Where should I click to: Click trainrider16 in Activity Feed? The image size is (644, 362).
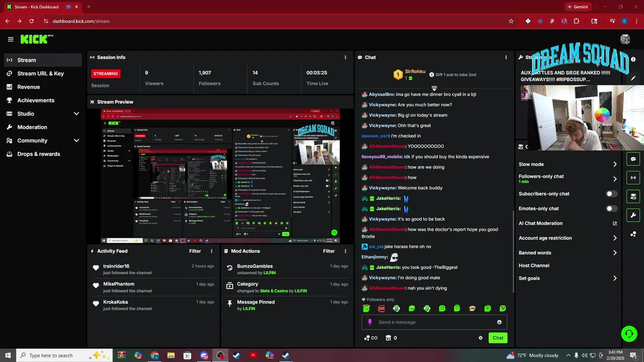point(116,266)
